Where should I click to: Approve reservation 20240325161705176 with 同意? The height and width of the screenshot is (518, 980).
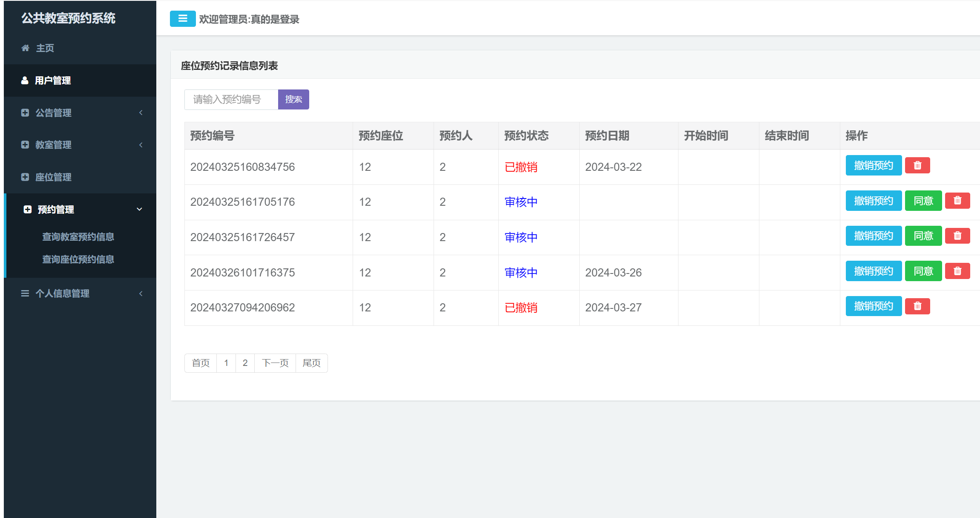click(923, 201)
